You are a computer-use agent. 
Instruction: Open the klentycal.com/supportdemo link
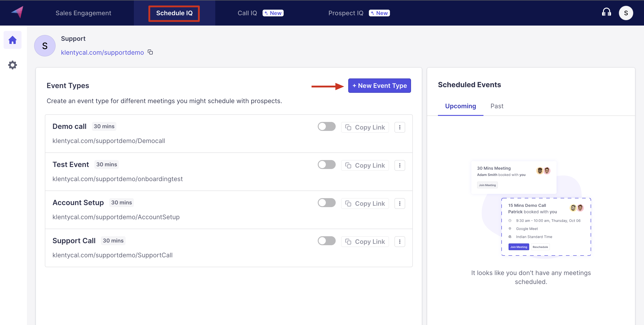click(x=102, y=52)
